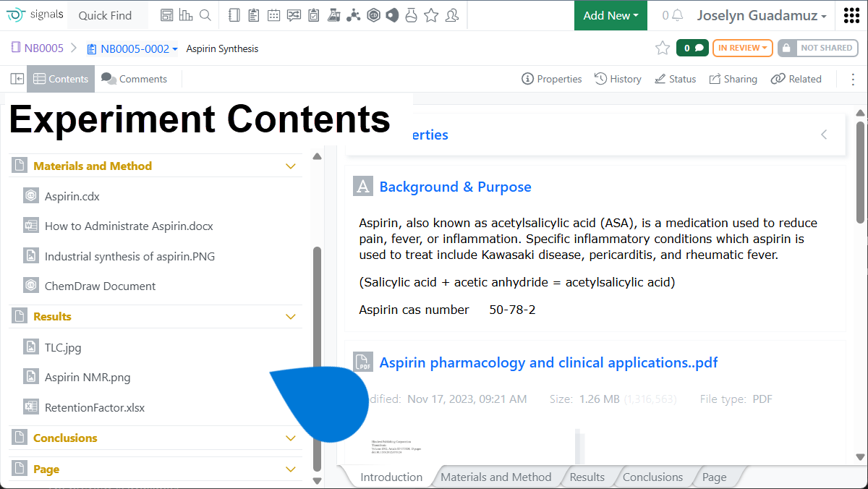This screenshot has width=868, height=489.
Task: Toggle favorite star for this experiment
Action: tap(662, 48)
